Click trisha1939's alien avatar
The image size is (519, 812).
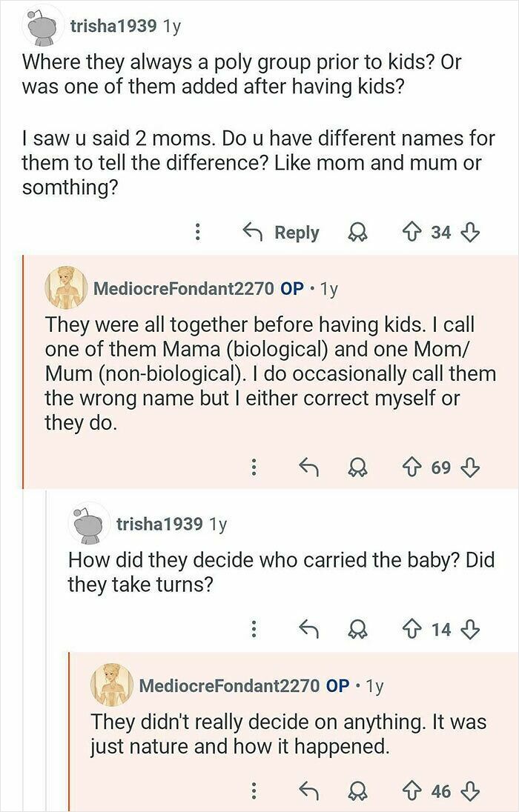tap(42, 26)
